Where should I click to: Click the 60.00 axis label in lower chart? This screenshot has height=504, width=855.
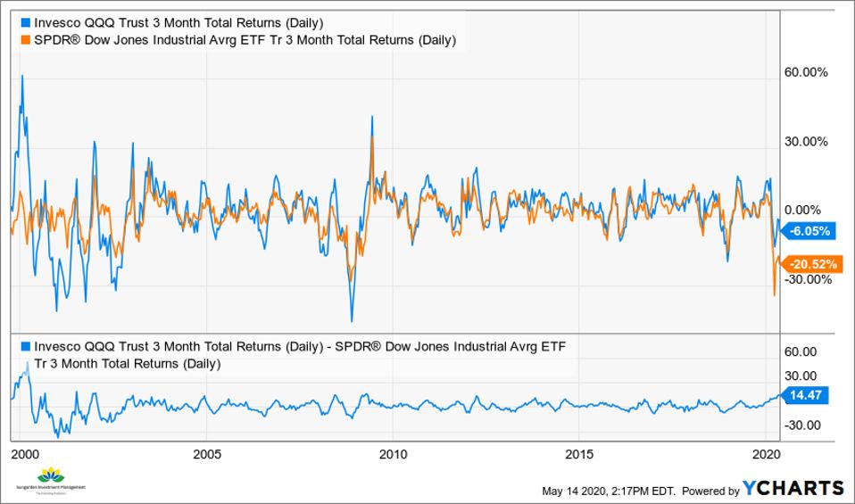[801, 352]
